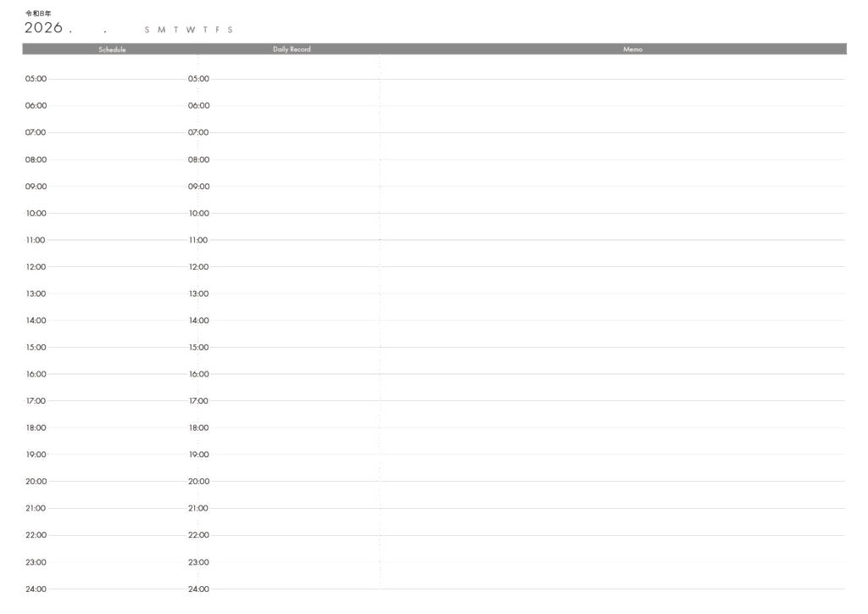868x614 pixels.
Task: Select the Wednesday 'W' weekday letter
Action: 191,30
